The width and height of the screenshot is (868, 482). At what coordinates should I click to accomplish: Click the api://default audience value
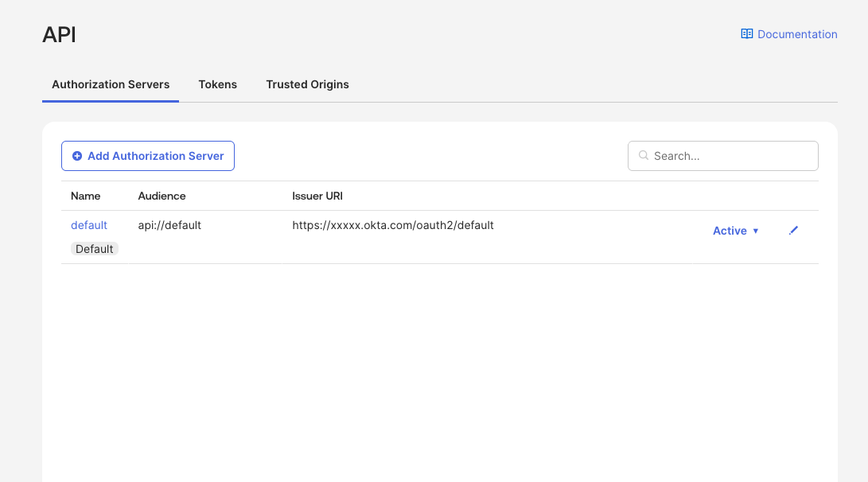pos(169,224)
